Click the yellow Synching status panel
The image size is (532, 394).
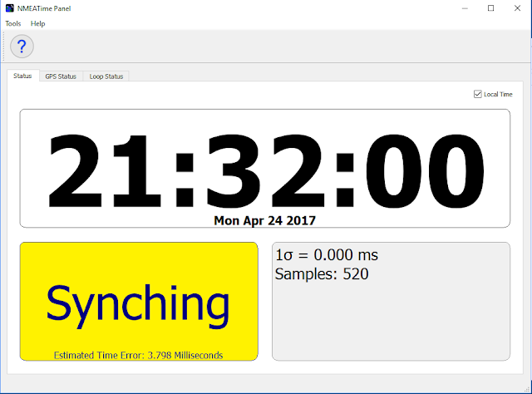(139, 302)
